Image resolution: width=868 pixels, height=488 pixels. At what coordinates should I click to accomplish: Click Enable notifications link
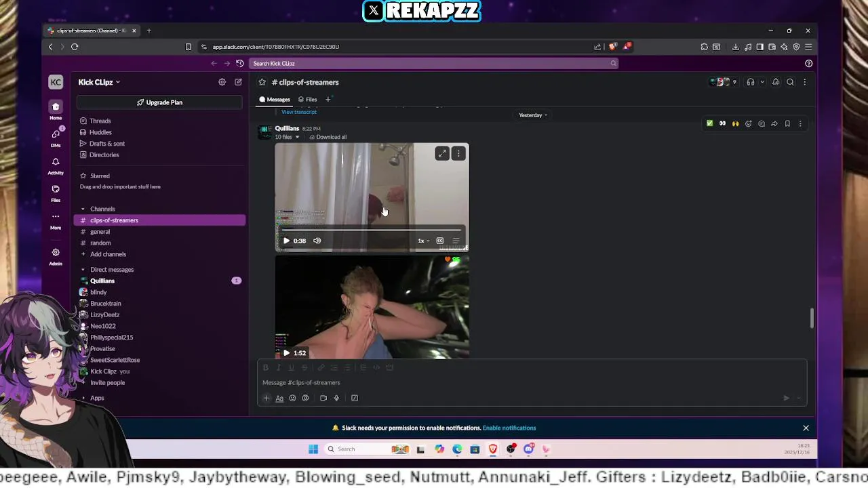pos(509,428)
